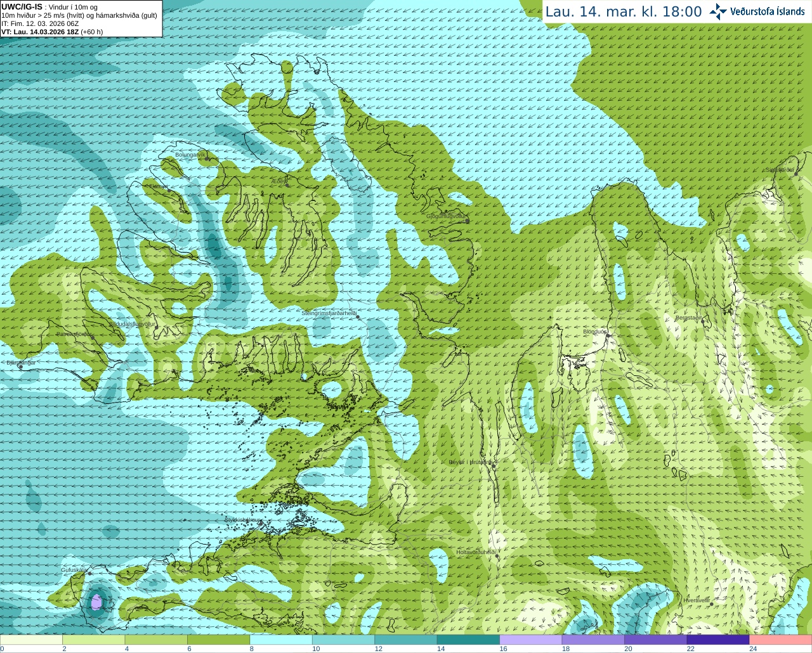Click the Bolungarvík station label
The image size is (812, 653).
(190, 154)
